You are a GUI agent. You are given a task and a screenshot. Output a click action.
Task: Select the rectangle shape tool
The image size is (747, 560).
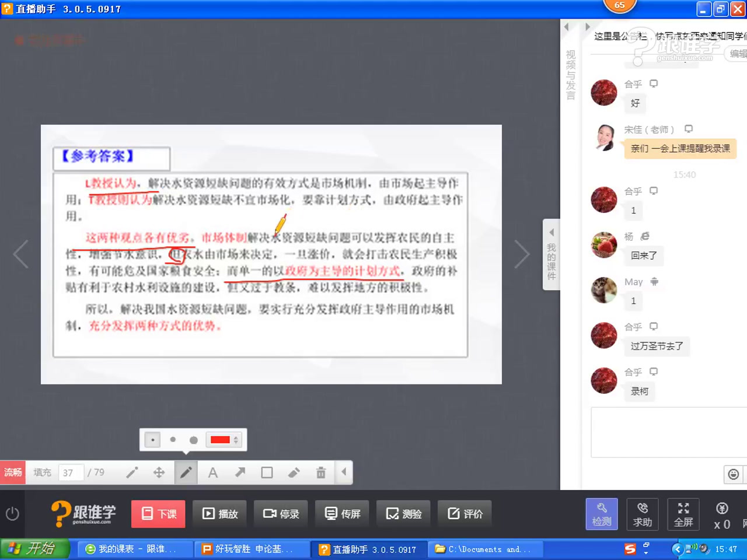click(267, 473)
